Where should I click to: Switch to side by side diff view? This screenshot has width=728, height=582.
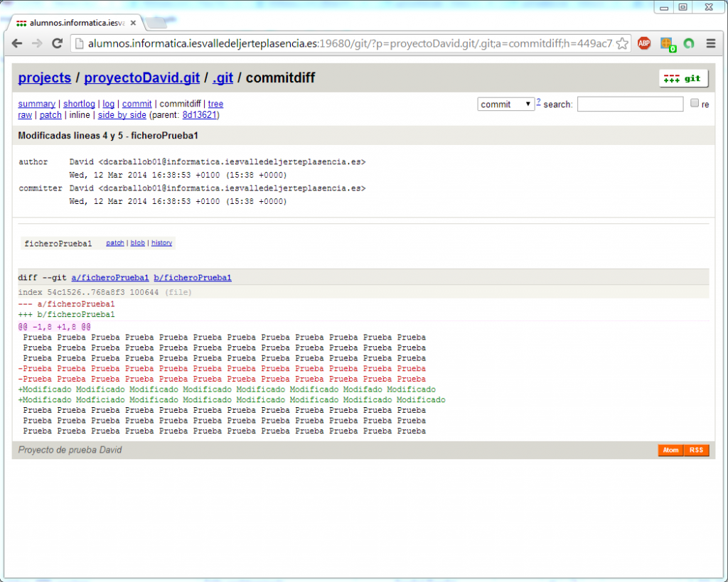[x=122, y=115]
